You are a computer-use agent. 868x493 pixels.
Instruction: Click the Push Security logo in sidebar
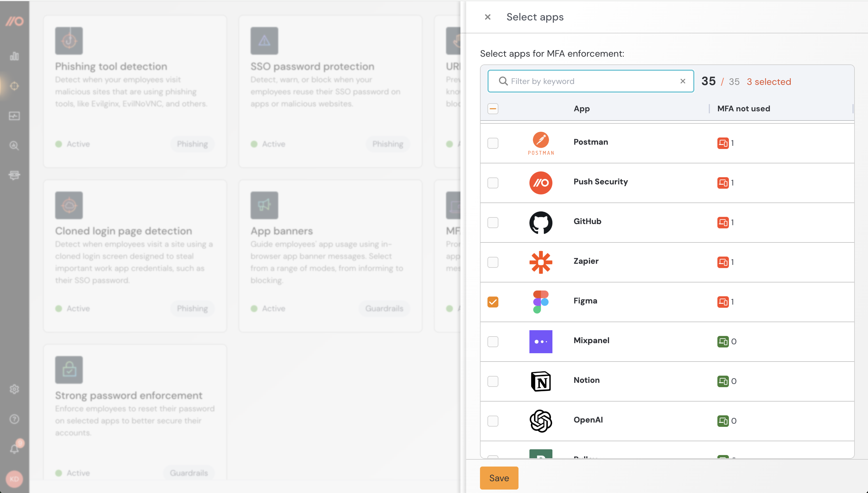coord(14,21)
